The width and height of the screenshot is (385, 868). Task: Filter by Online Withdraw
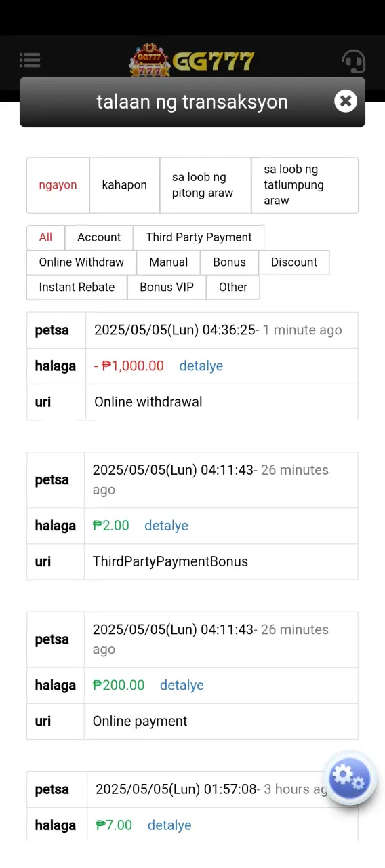pos(81,262)
